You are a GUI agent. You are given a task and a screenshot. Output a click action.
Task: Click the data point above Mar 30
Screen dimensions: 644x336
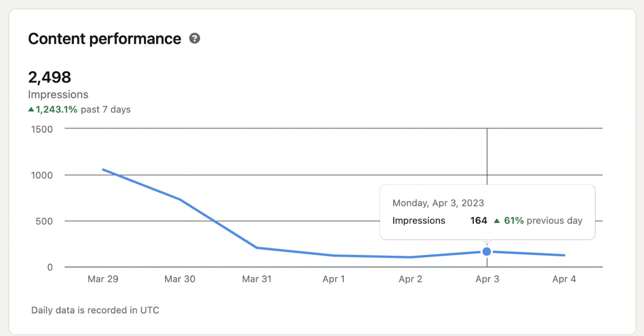pyautogui.click(x=180, y=199)
